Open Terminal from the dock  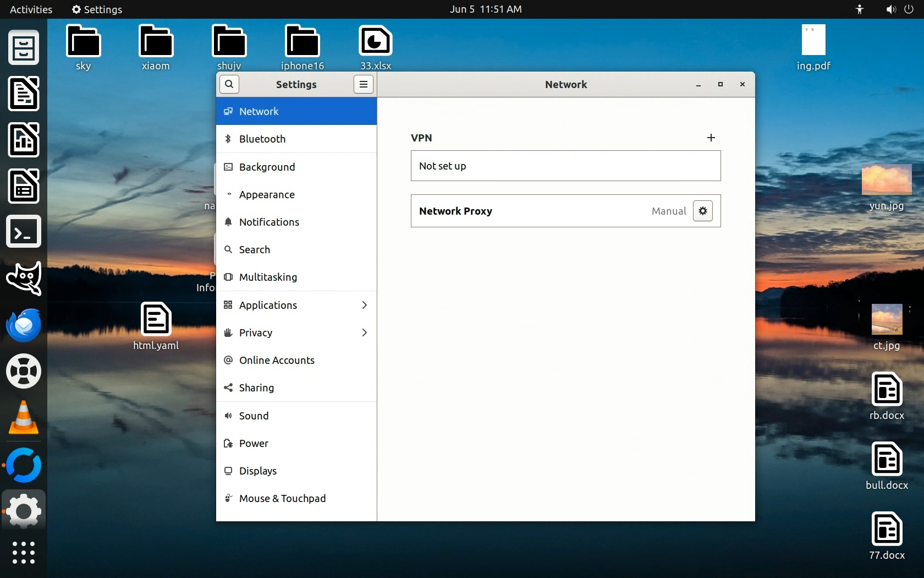tap(23, 232)
